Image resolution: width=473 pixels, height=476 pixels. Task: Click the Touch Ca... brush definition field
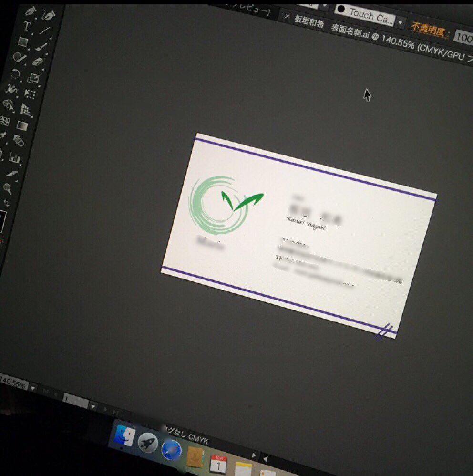(x=365, y=15)
